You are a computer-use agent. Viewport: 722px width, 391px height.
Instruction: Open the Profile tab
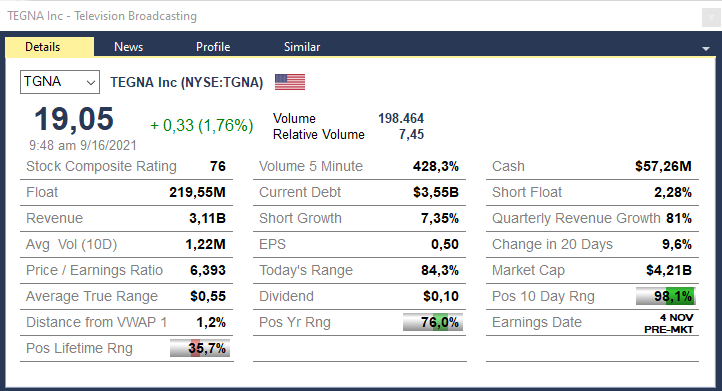tap(213, 47)
